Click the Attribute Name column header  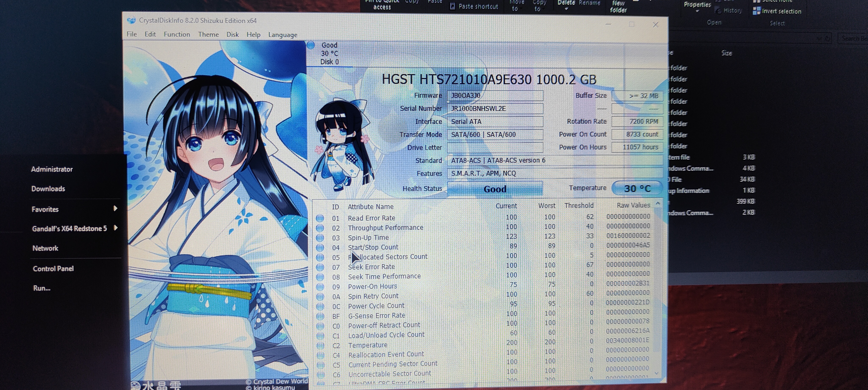(x=370, y=207)
